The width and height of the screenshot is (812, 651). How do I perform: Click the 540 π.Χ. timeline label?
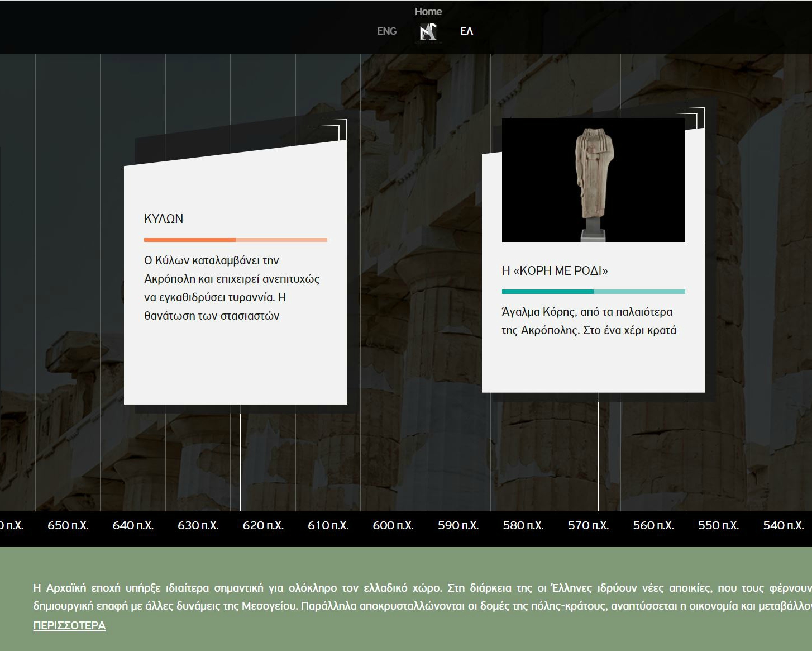pyautogui.click(x=783, y=525)
